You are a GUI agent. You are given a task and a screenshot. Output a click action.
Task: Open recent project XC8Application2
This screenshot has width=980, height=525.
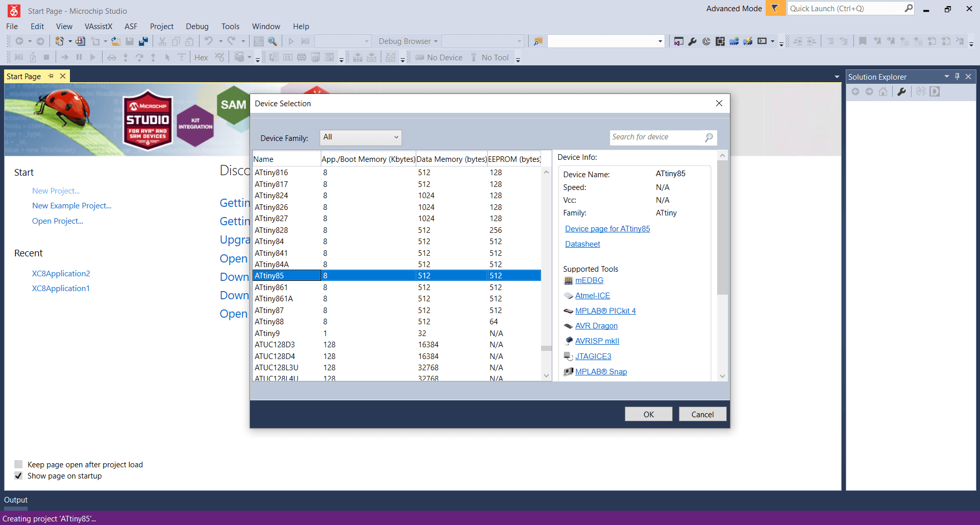pyautogui.click(x=61, y=274)
